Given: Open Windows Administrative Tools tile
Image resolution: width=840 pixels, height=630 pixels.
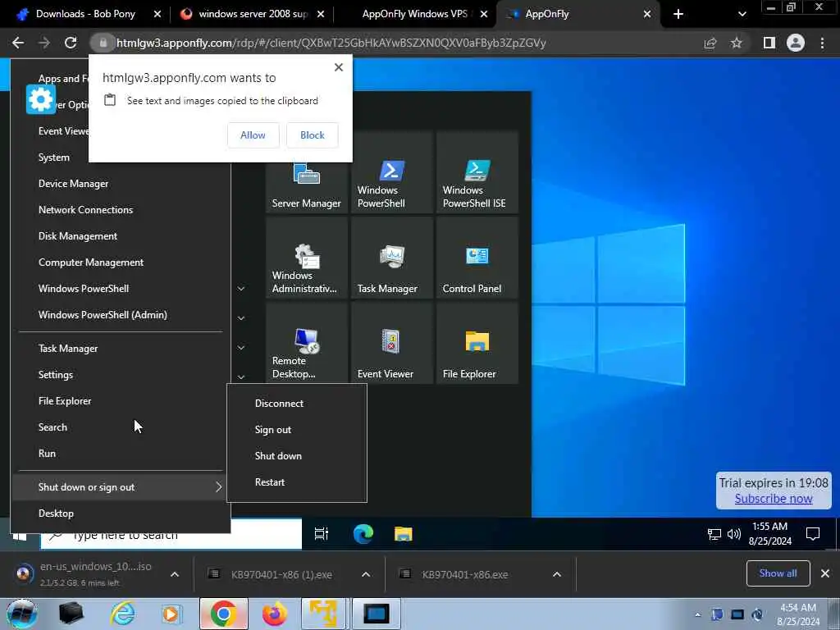Looking at the screenshot, I should pos(307,258).
